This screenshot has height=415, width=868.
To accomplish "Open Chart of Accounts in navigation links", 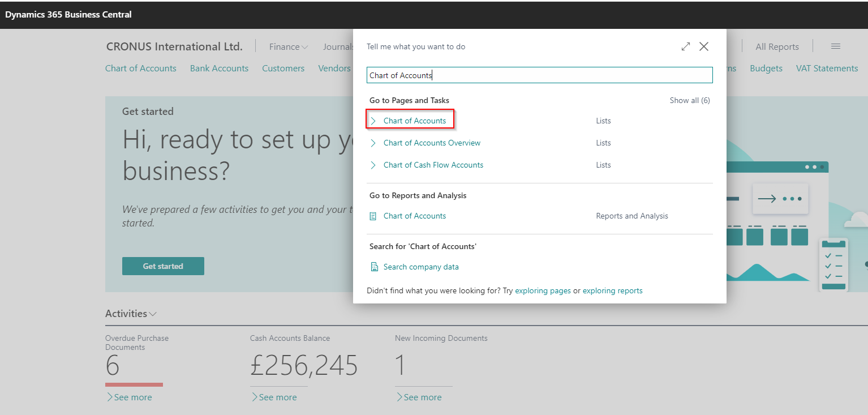I will point(141,69).
